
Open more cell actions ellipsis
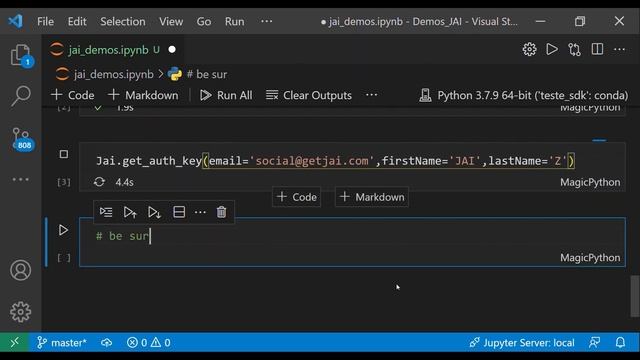(x=200, y=212)
